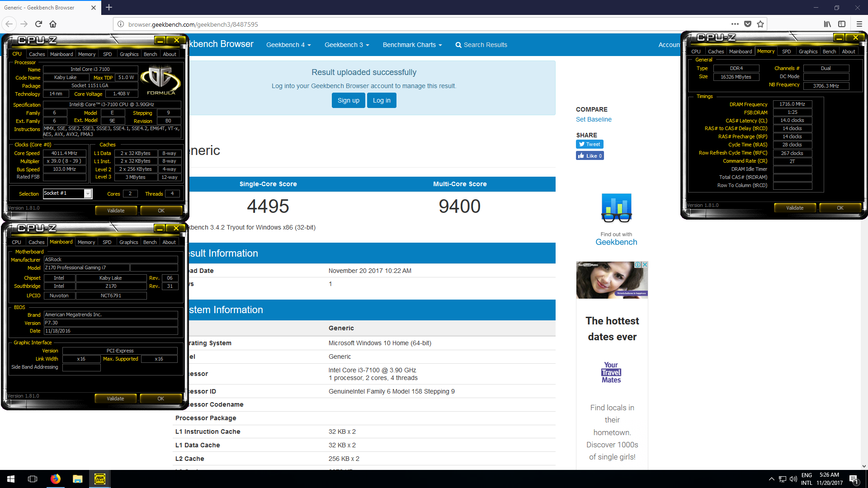
Task: Click Validate in the top-left CPU-Z window
Action: (x=116, y=211)
